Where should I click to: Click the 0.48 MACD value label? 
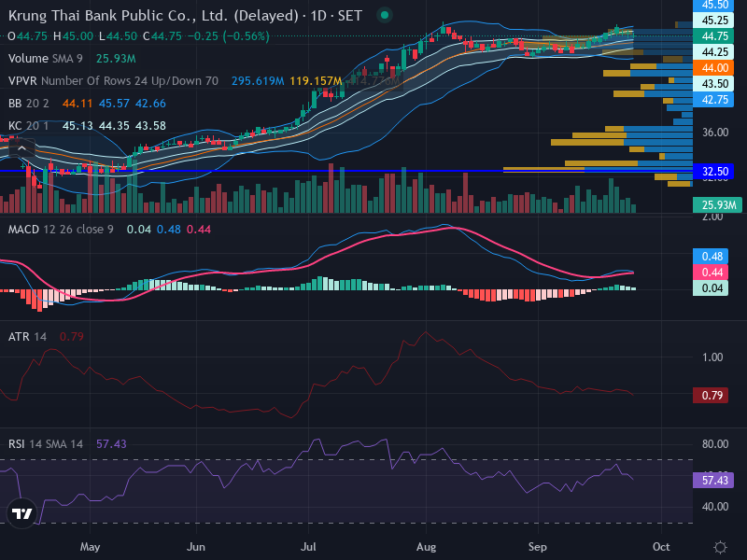pyautogui.click(x=711, y=256)
